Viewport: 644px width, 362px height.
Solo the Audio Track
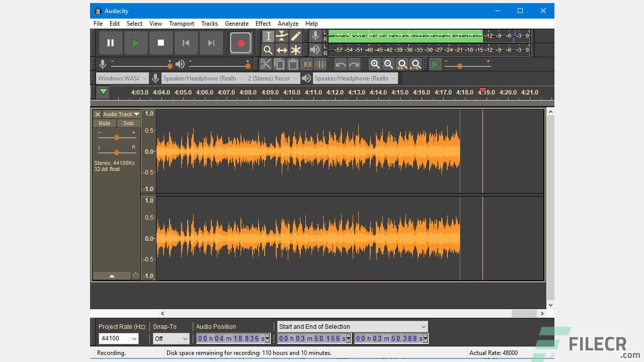(128, 123)
